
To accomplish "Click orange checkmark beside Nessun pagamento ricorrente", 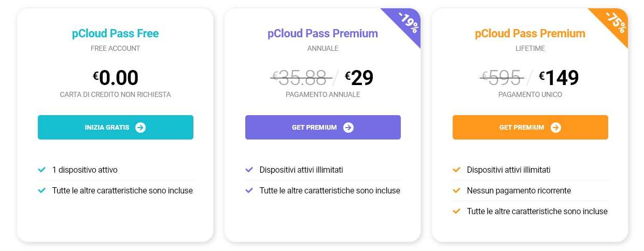I will (x=457, y=190).
